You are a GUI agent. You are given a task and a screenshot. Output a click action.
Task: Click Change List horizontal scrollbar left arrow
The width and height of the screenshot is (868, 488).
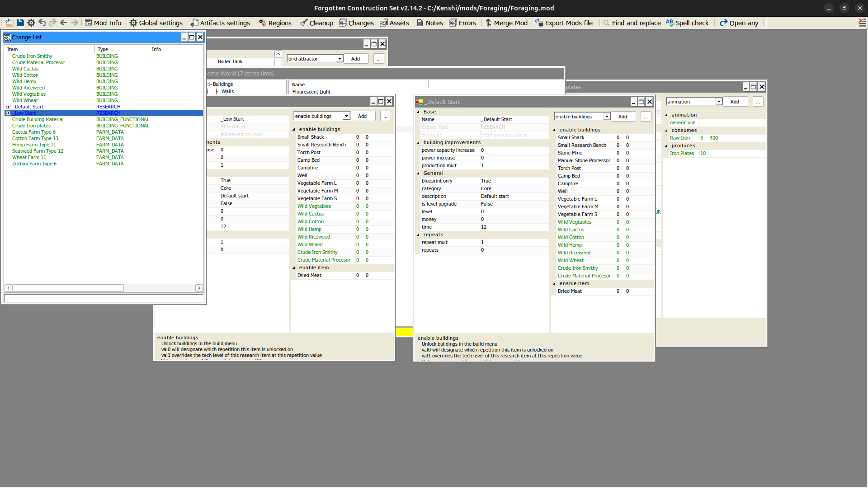click(x=9, y=288)
